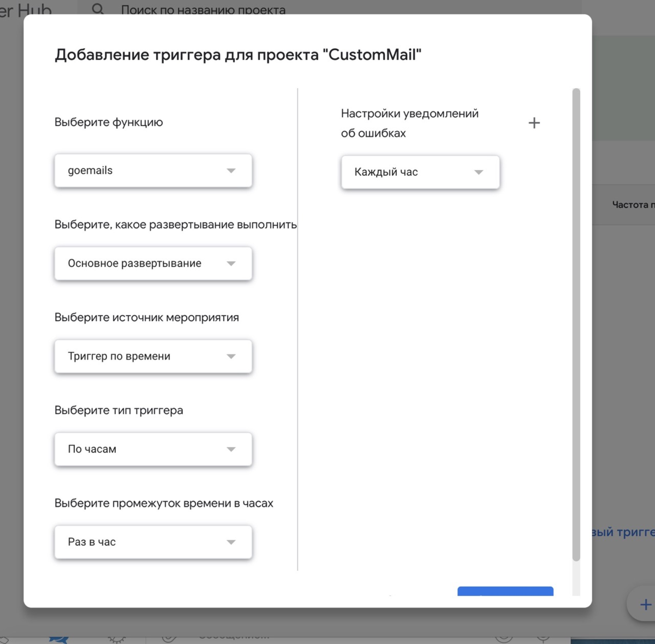Click 'Настройки уведомлений об ошибках' heading text

[x=410, y=123]
